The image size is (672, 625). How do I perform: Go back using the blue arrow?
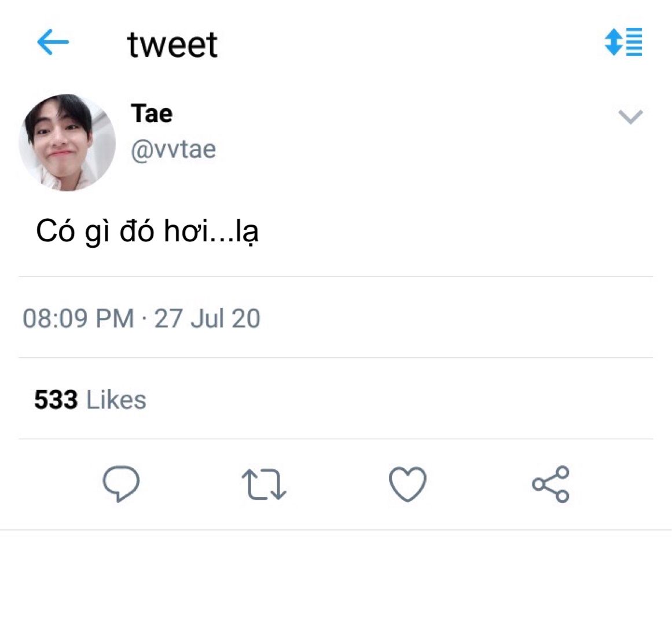53,42
